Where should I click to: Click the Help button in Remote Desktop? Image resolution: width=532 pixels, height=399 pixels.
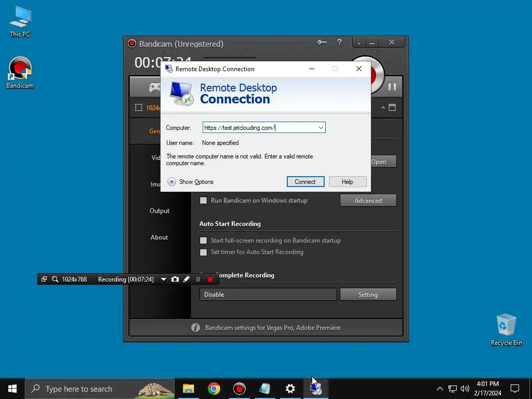click(348, 181)
